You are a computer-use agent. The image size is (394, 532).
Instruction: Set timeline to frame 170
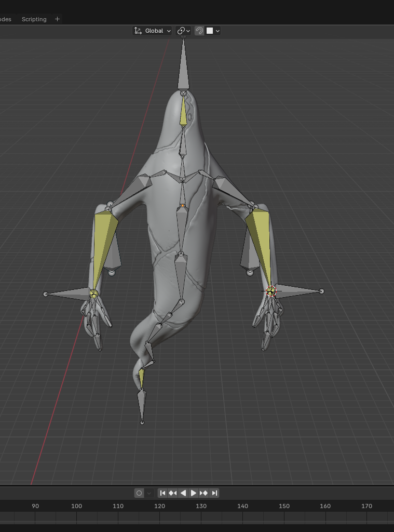click(366, 506)
